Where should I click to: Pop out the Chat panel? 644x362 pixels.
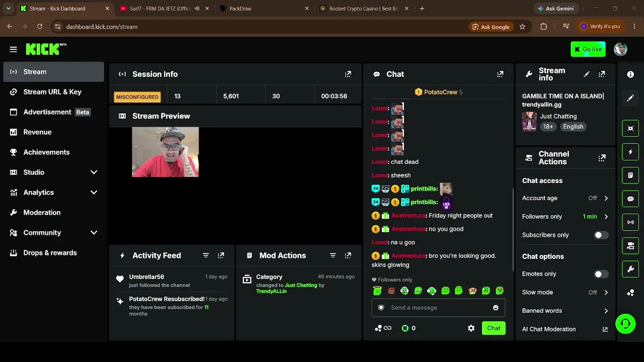(x=500, y=74)
